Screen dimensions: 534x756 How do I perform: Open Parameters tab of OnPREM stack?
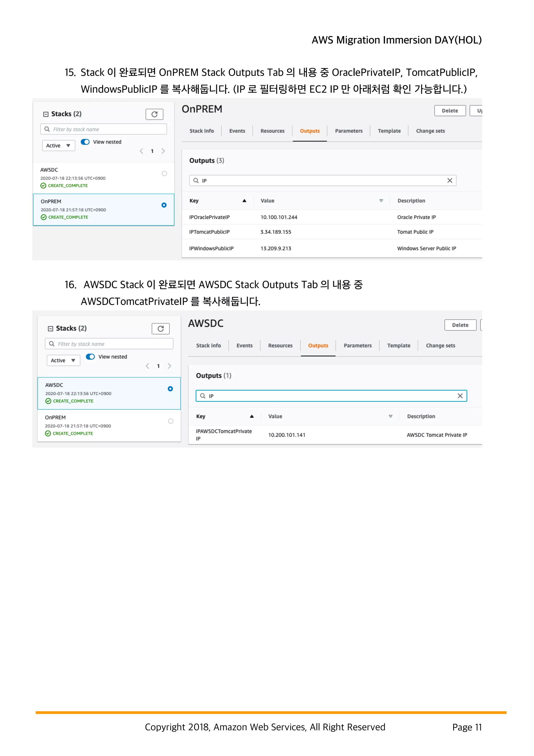click(x=348, y=131)
